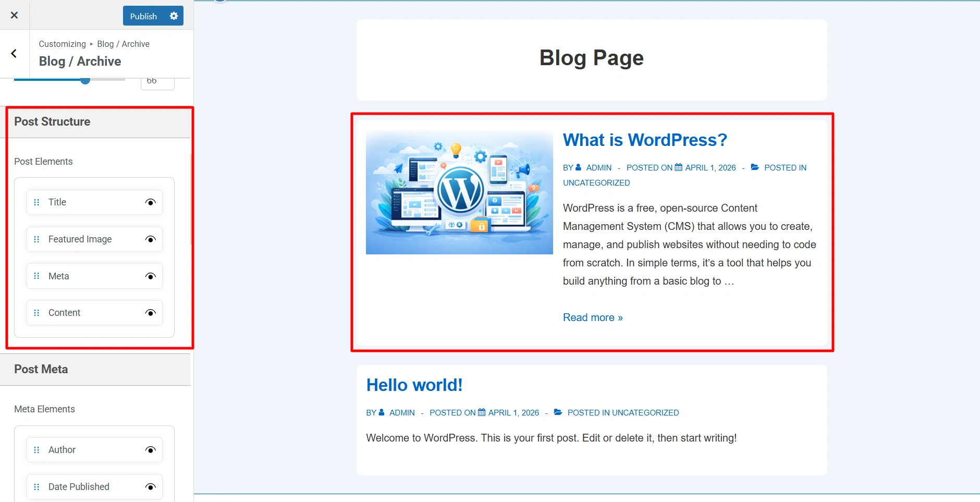Collapse the Post Meta section header
Image resolution: width=980 pixels, height=502 pixels.
coord(95,370)
